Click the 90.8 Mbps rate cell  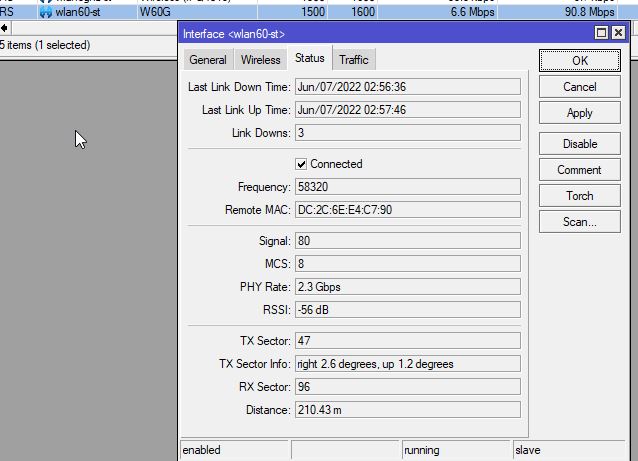(x=557, y=12)
